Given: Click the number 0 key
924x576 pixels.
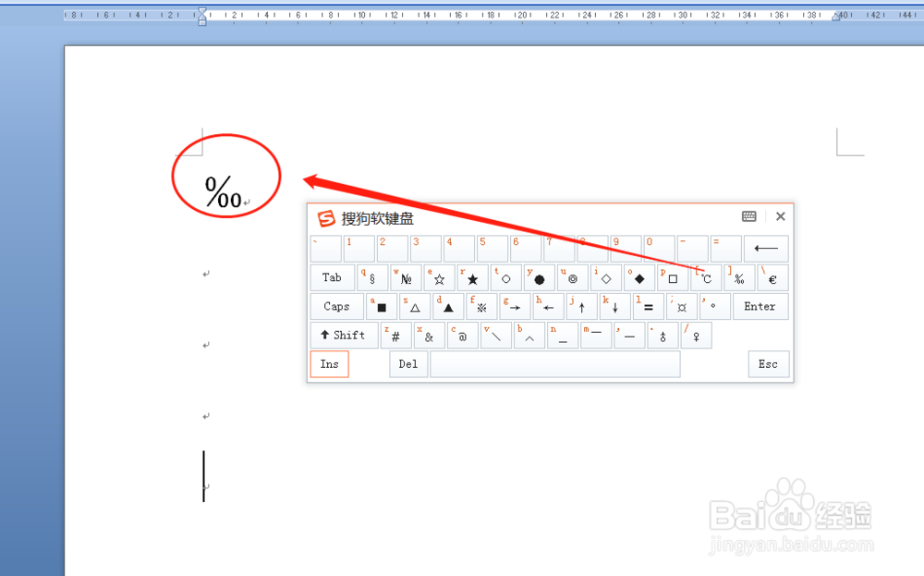Looking at the screenshot, I should pyautogui.click(x=660, y=249).
